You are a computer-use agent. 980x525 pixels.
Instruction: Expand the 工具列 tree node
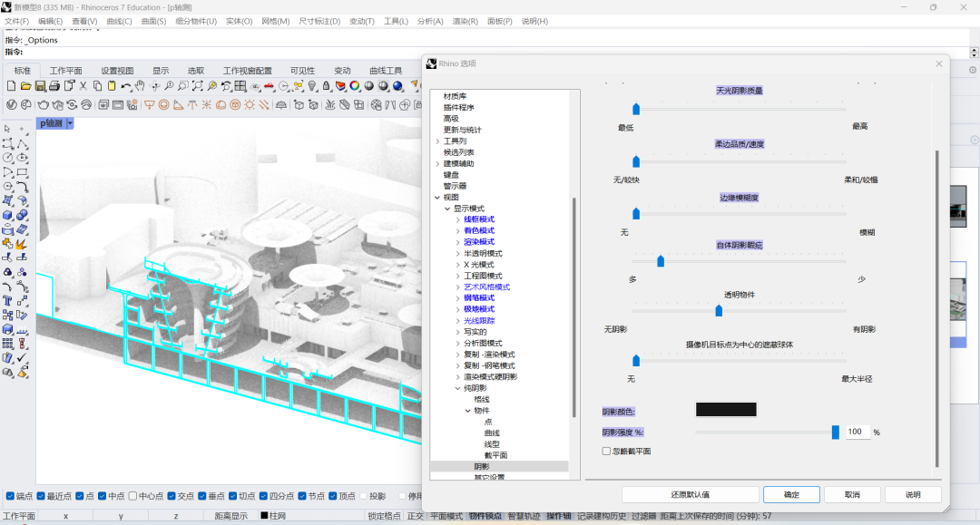[x=437, y=141]
